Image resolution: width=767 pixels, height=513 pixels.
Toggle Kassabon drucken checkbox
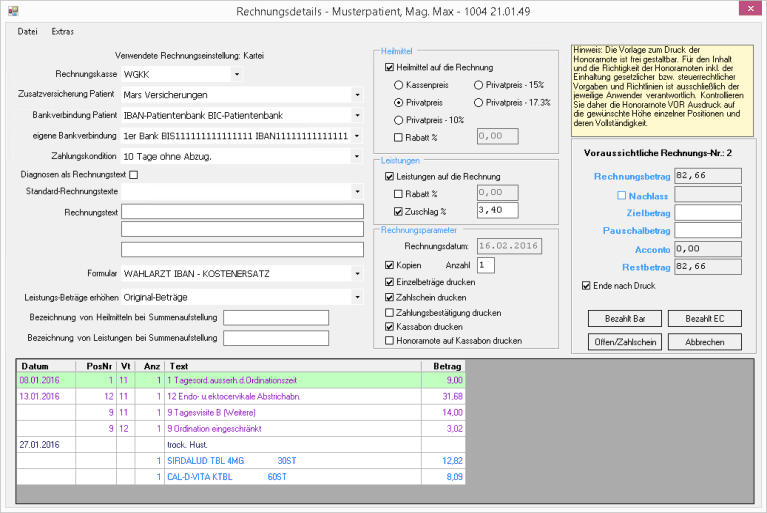pyautogui.click(x=389, y=327)
